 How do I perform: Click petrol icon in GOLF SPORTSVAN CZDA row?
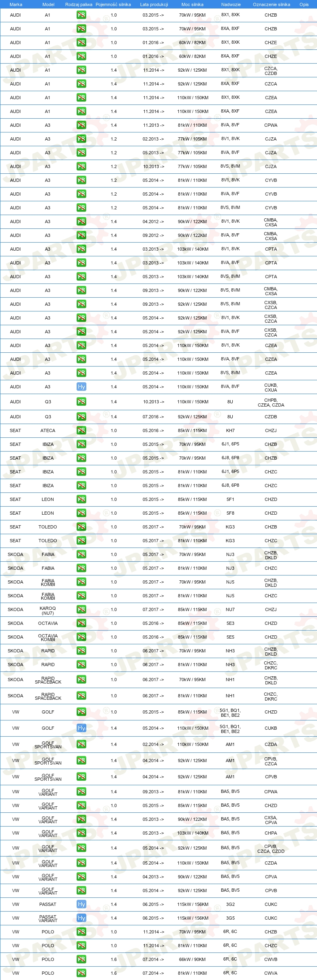81,744
